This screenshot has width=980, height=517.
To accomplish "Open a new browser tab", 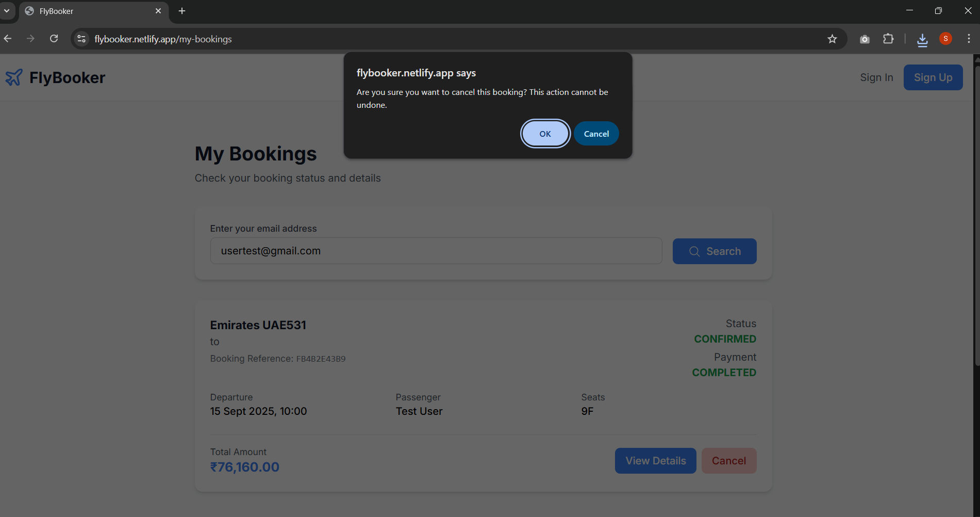I will (181, 11).
